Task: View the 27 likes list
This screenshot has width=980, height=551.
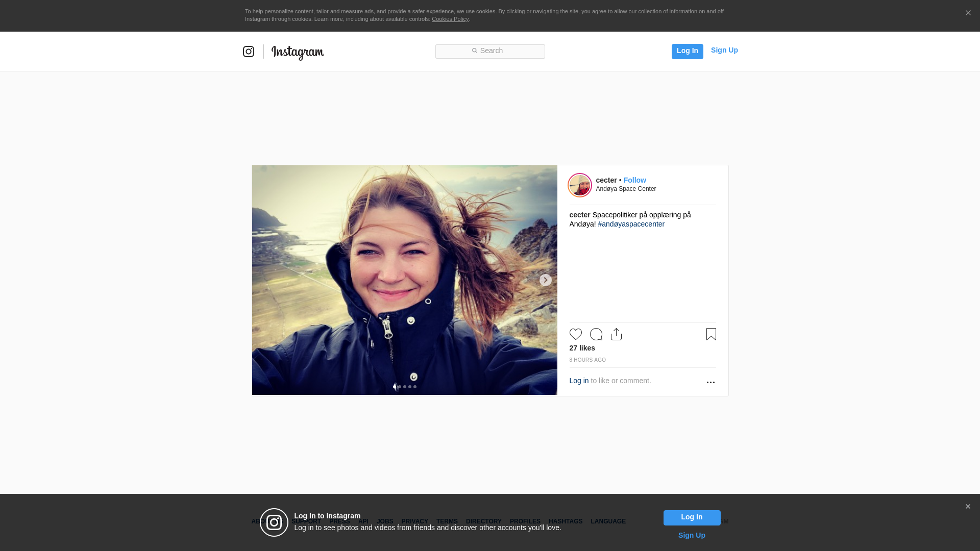Action: tap(582, 348)
